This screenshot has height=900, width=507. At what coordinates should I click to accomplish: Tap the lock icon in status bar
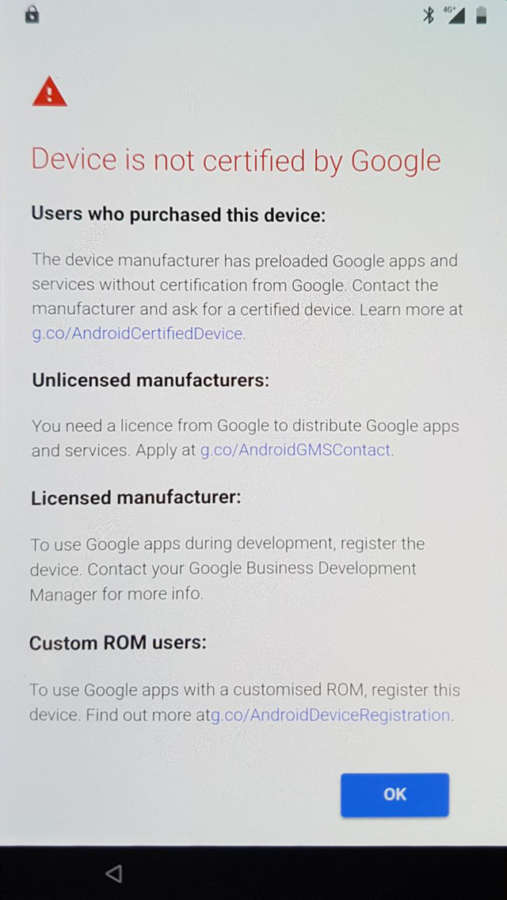coord(32,14)
